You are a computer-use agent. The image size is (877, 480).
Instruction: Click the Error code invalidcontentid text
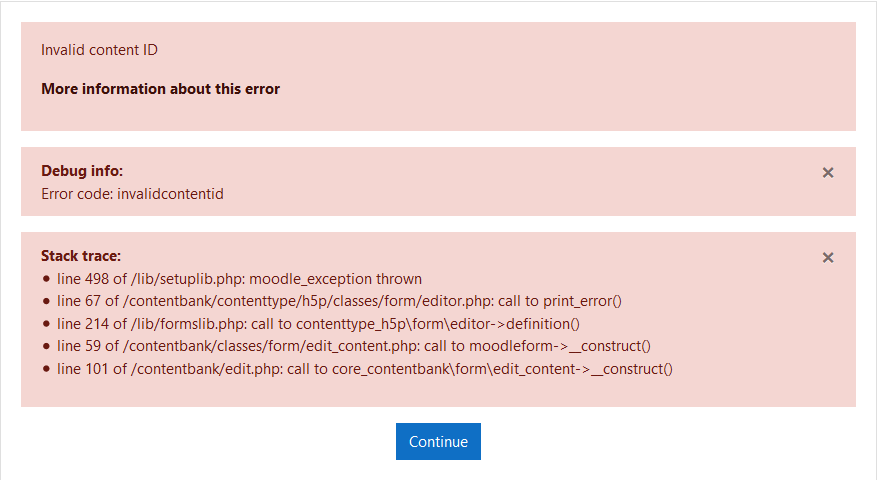[x=133, y=194]
